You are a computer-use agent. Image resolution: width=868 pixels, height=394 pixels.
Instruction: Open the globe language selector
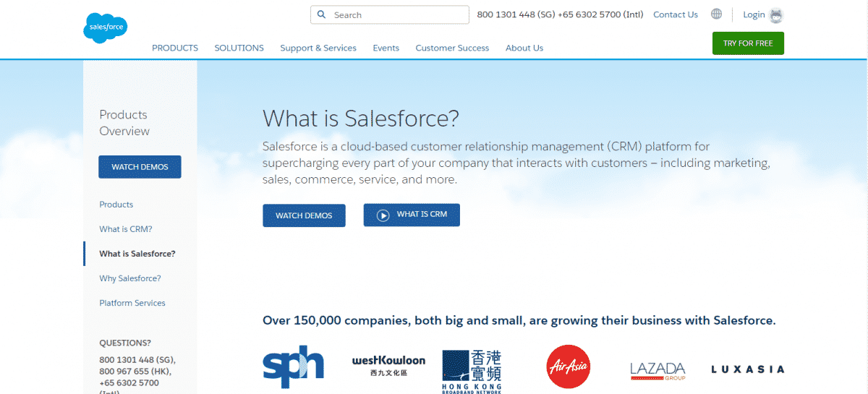pos(716,14)
